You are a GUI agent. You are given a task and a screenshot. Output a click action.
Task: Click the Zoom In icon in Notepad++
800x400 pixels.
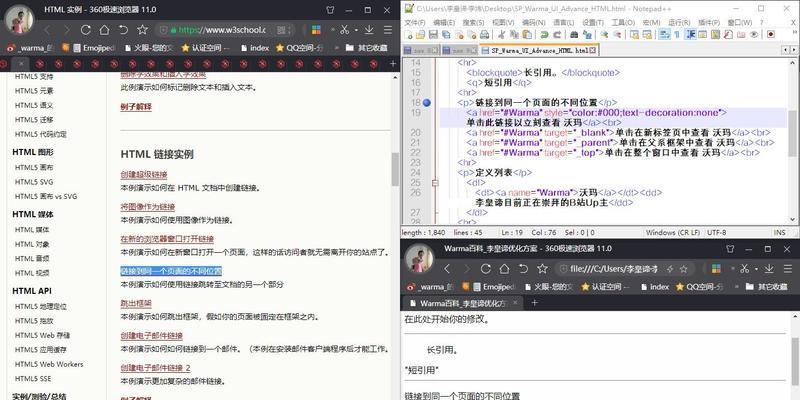604,35
